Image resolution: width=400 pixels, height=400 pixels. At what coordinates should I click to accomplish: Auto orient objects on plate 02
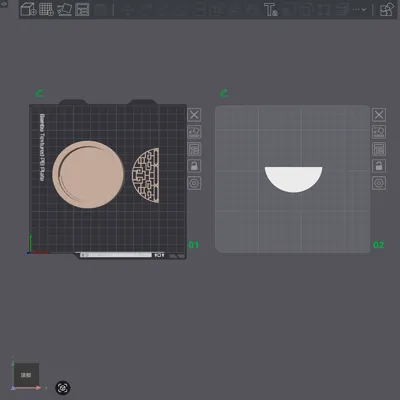[x=379, y=132]
